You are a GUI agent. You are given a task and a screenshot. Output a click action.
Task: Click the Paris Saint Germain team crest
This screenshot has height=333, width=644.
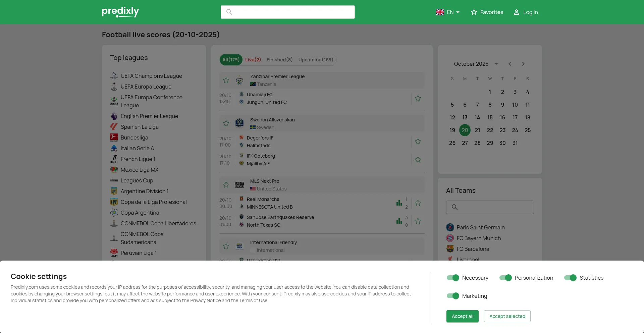(450, 227)
